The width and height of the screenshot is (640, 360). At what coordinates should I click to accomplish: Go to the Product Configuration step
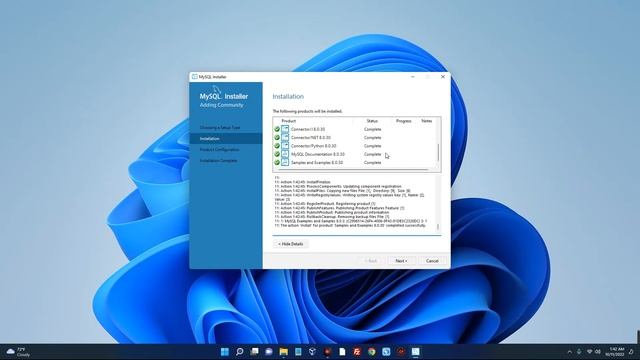[220, 150]
